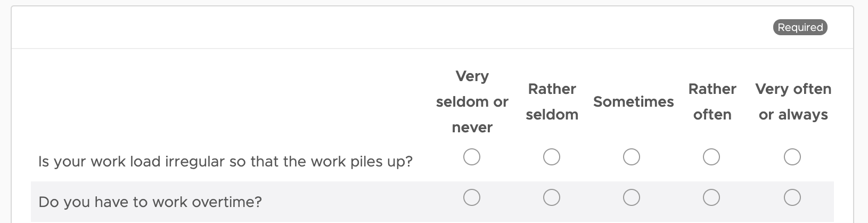This screenshot has width=868, height=223.
Task: Click the 'Do you have to work overtime?' text
Action: pos(150,202)
